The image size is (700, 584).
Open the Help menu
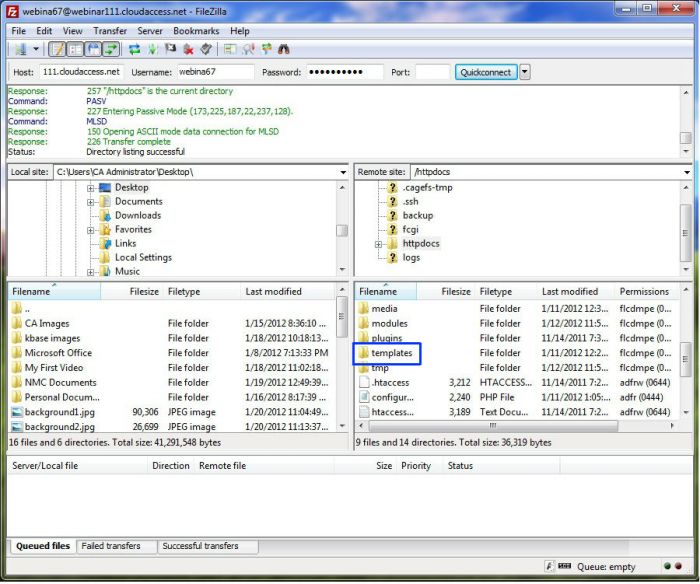(240, 31)
